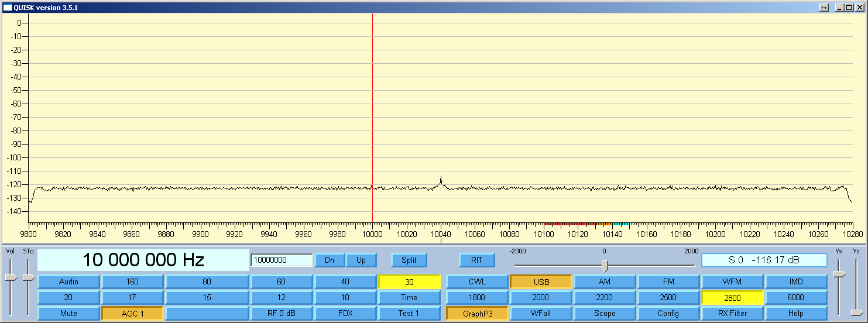This screenshot has width=868, height=323.
Task: Set filter bandwidth to 6000
Action: tap(796, 297)
